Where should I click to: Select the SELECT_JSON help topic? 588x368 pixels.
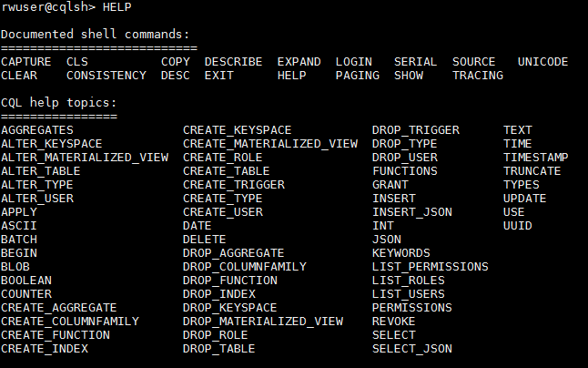point(412,349)
